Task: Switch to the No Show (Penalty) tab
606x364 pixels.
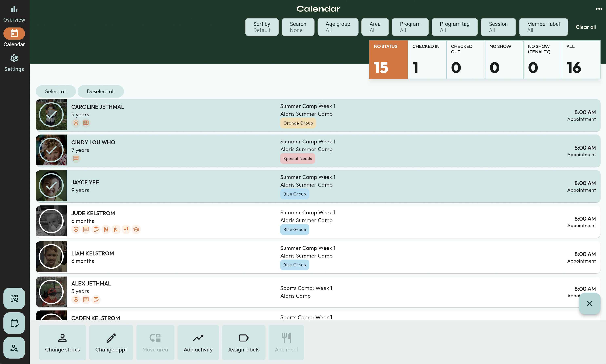Action: (x=543, y=60)
